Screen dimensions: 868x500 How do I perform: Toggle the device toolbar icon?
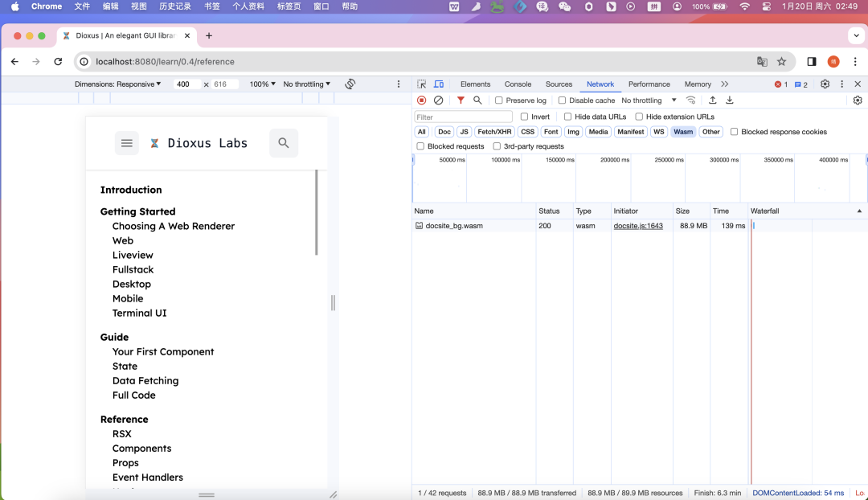[x=439, y=84]
